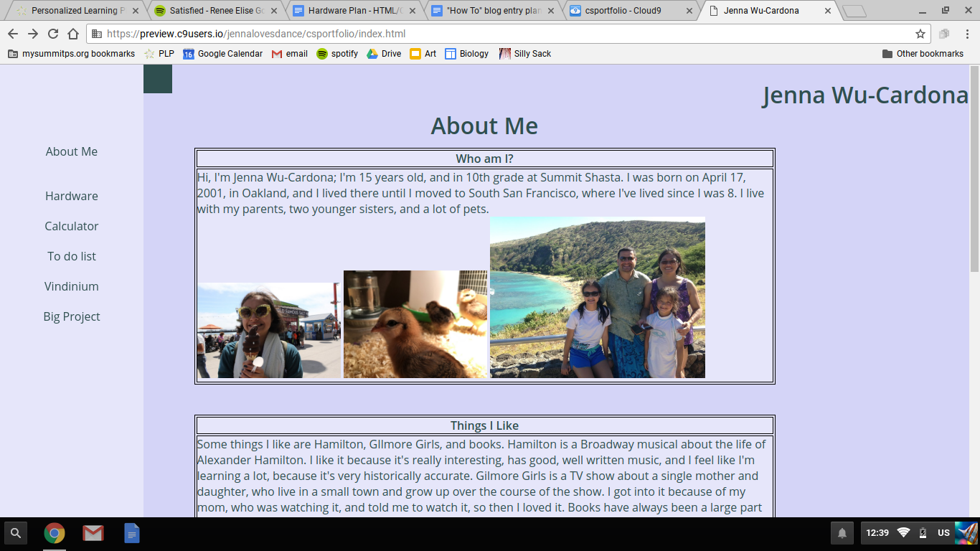This screenshot has width=980, height=551.
Task: Select the Jenna Wu-Cardona browser tab
Action: (770, 11)
